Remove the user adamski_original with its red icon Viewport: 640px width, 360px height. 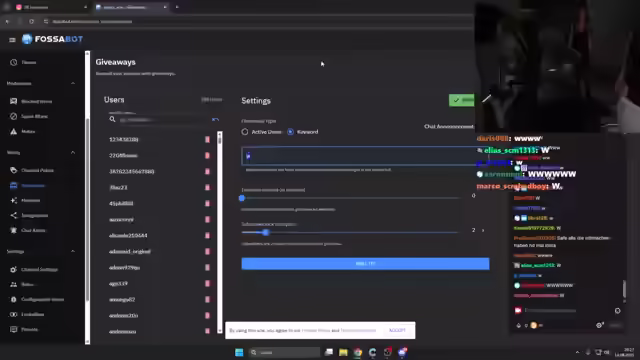click(207, 251)
